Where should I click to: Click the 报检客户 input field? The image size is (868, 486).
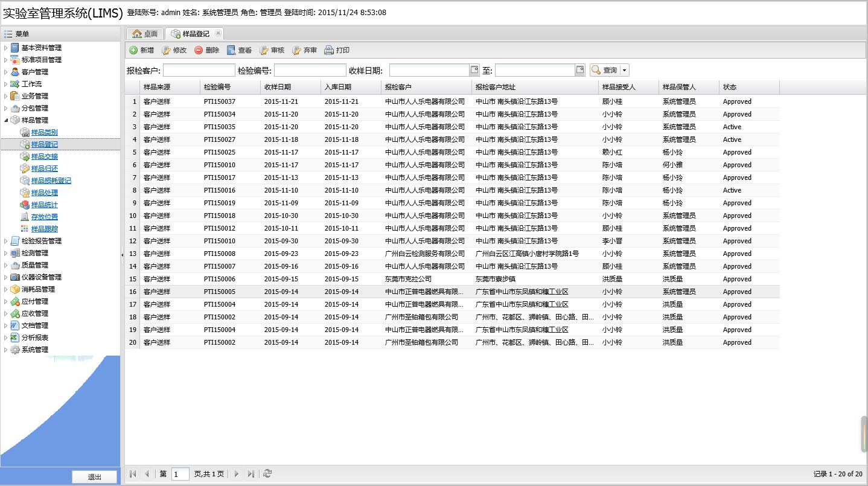199,71
